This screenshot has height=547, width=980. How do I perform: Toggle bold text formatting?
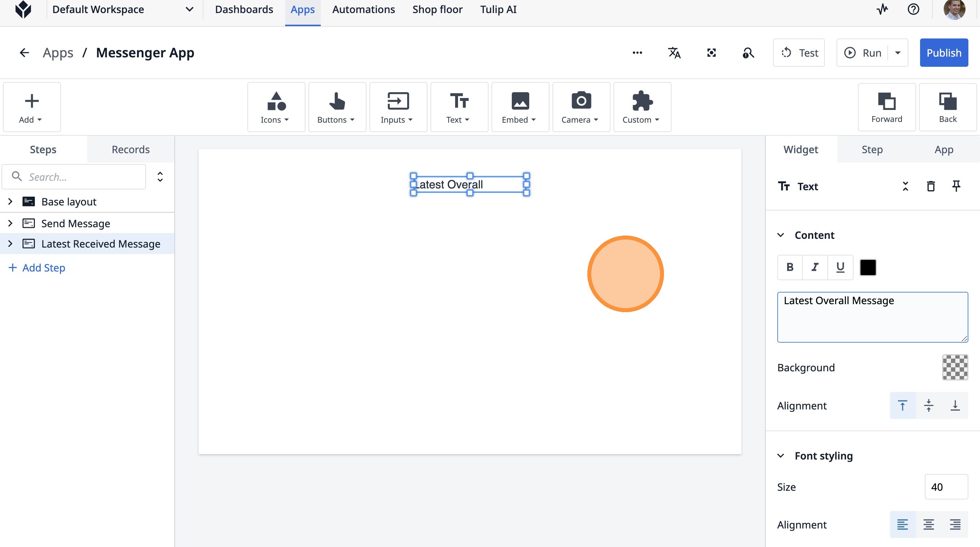point(790,267)
